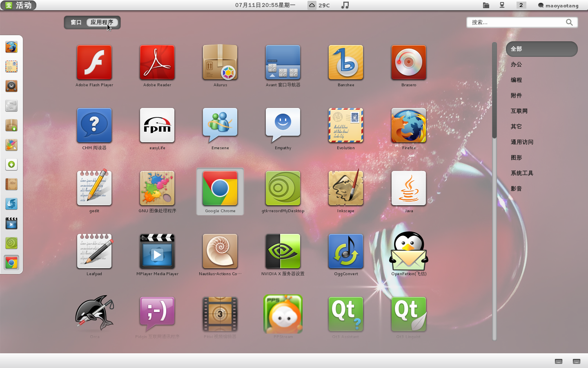Launch gtk-recordMyDesktop from the app grid
The height and width of the screenshot is (368, 588).
point(283,188)
